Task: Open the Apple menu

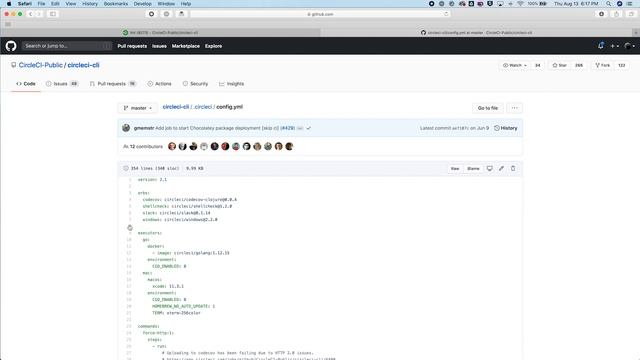Action: pos(9,4)
